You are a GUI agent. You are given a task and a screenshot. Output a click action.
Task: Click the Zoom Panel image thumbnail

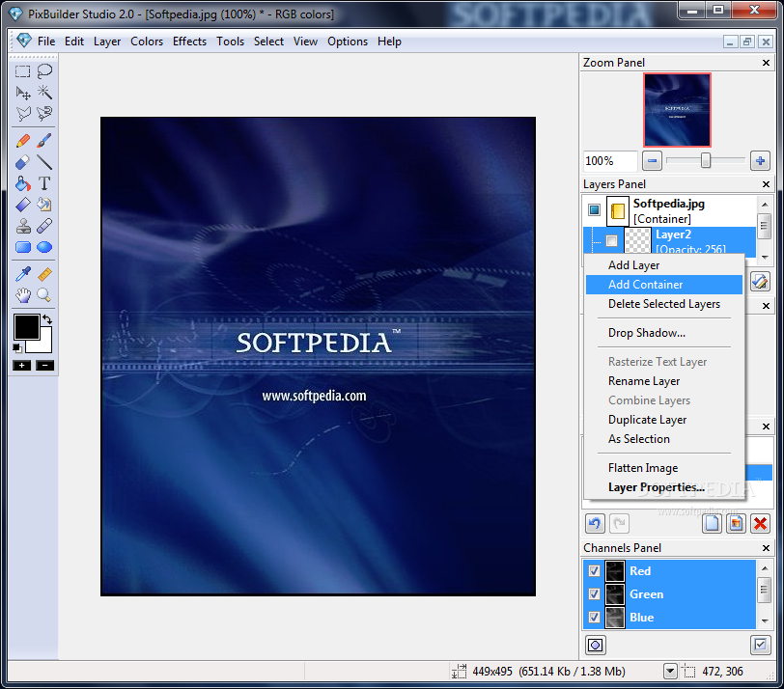tap(677, 110)
